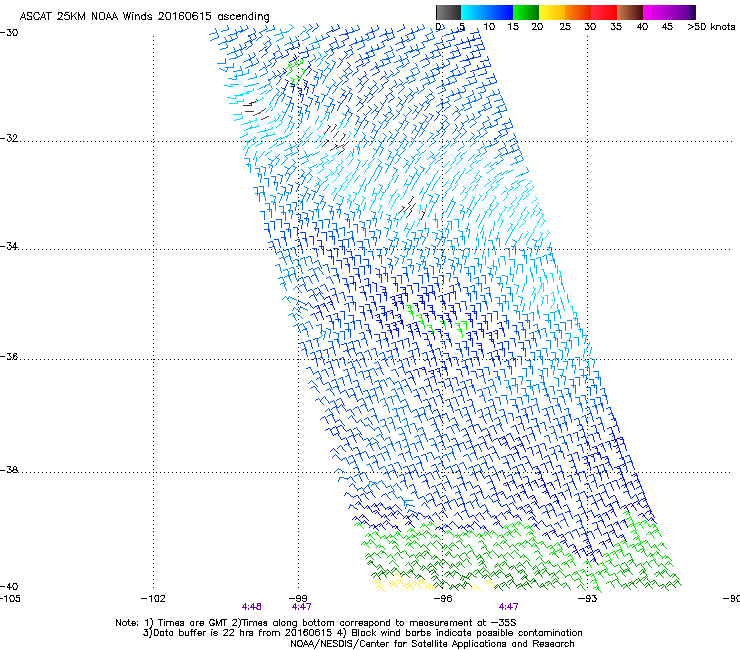Click the '15' label under the color bar
This screenshot has width=740, height=650.
coord(513,27)
